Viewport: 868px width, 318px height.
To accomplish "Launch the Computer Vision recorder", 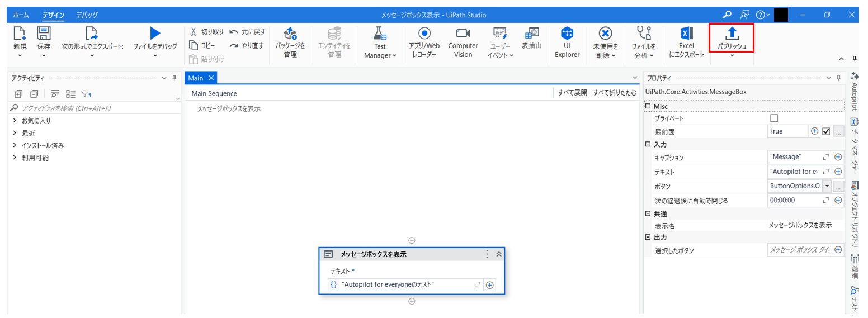I will (x=463, y=34).
